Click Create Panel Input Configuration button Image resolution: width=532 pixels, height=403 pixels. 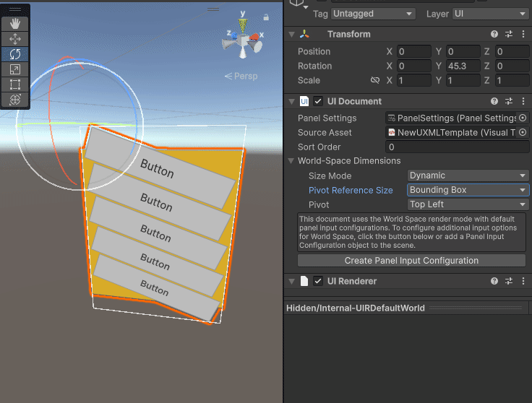coord(411,261)
